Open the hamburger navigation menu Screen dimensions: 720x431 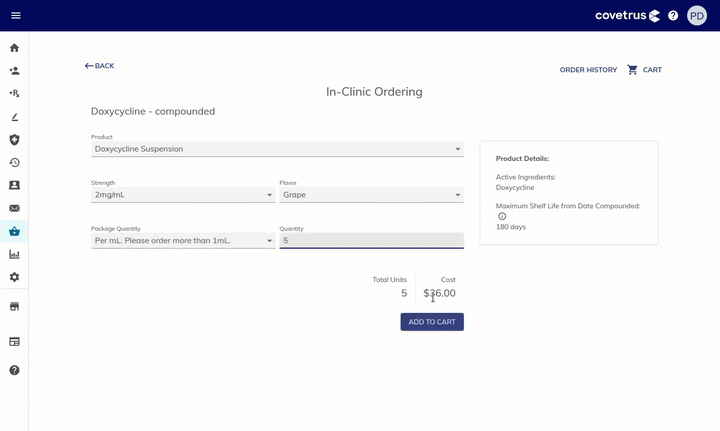click(x=15, y=16)
